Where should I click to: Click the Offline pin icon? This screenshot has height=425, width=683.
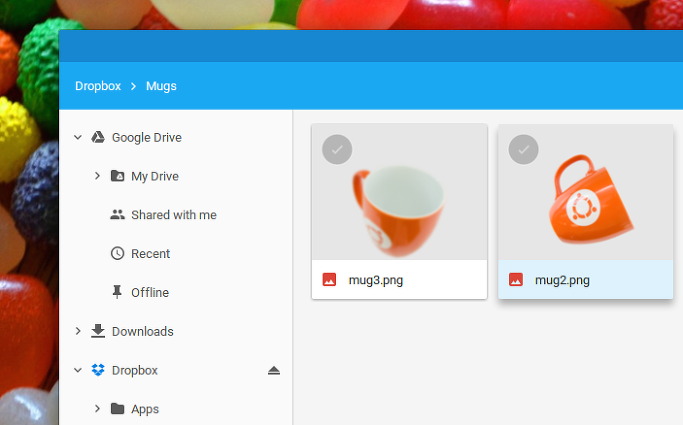pos(117,292)
